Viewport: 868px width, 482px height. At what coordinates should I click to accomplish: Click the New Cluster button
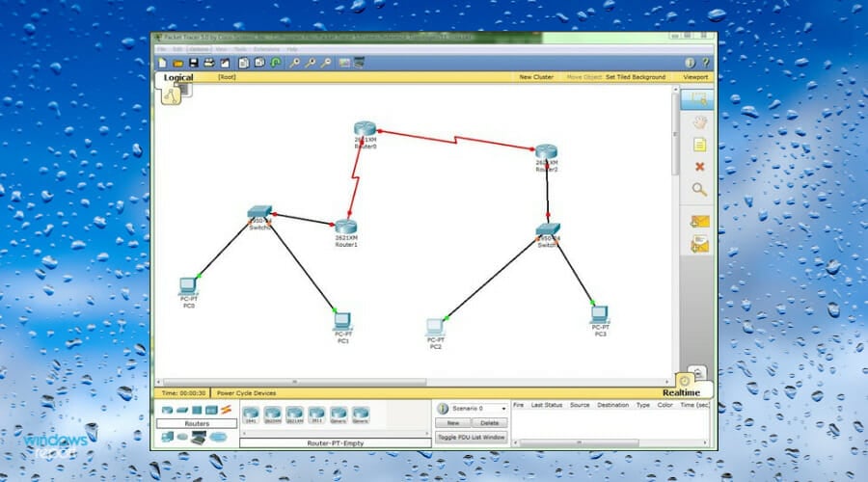click(536, 77)
